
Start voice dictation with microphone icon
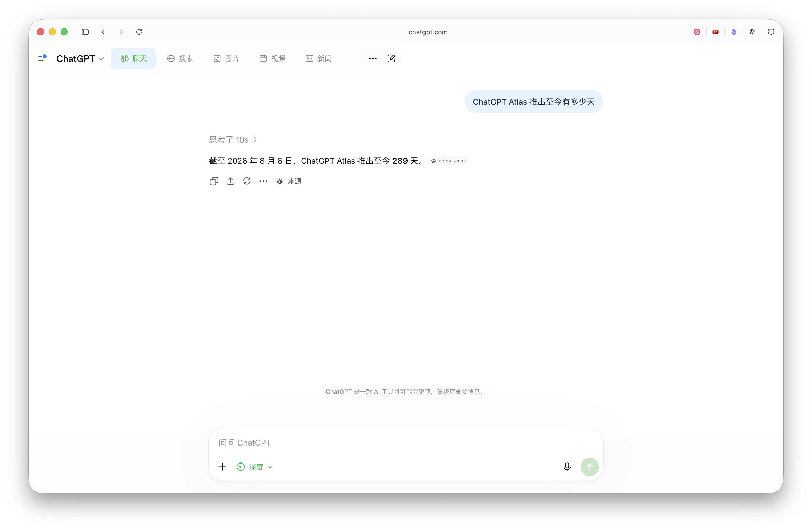coord(567,467)
